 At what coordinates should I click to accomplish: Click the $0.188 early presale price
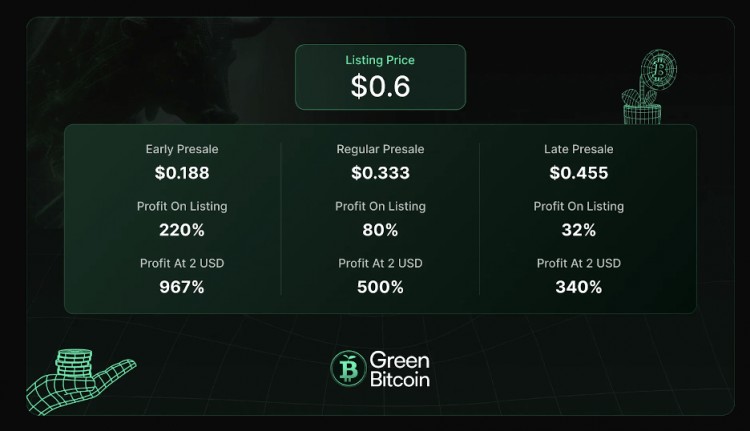coord(182,173)
